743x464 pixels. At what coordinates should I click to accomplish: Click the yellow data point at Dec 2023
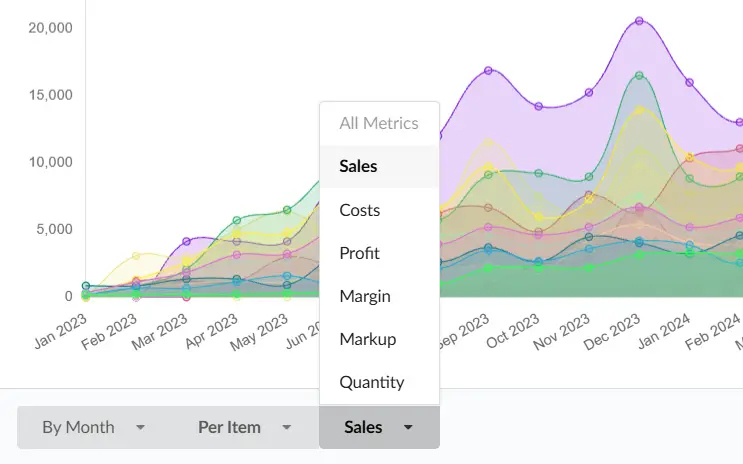click(639, 110)
